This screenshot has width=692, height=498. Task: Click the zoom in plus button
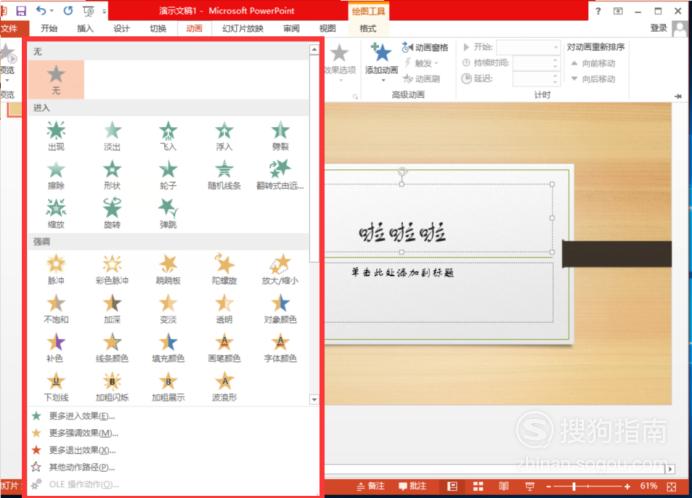coord(627,487)
